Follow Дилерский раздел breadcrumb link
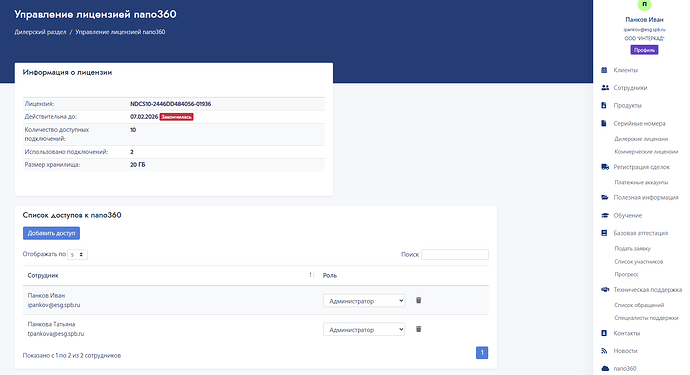Viewport: 690px width, 375px height. (x=40, y=32)
